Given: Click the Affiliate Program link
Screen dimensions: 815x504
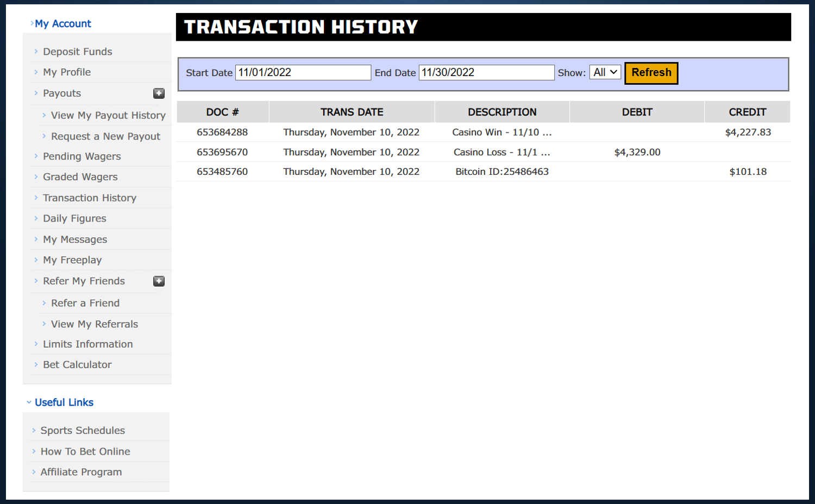Looking at the screenshot, I should (x=81, y=472).
